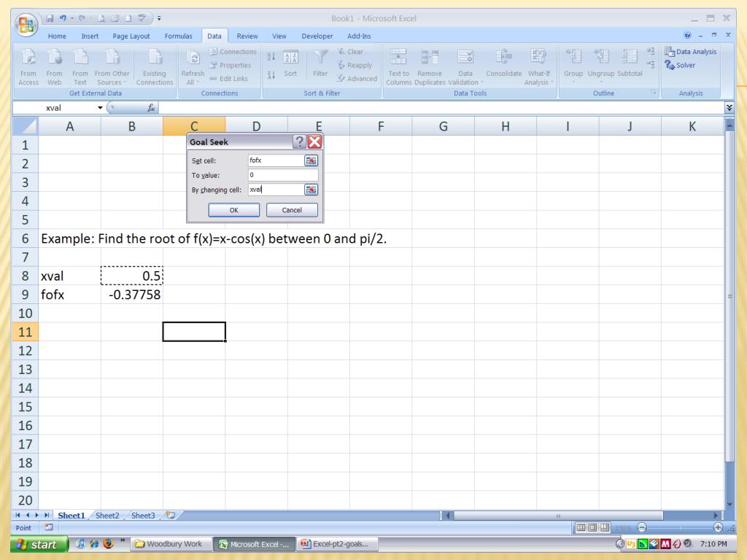Open Outline group dialog launcher
The width and height of the screenshot is (747, 560).
654,93
